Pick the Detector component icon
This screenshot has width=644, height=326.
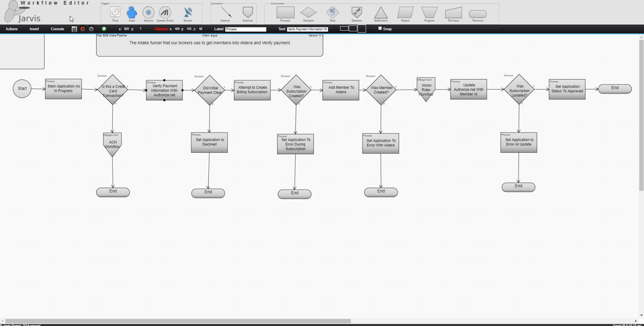pyautogui.click(x=357, y=12)
